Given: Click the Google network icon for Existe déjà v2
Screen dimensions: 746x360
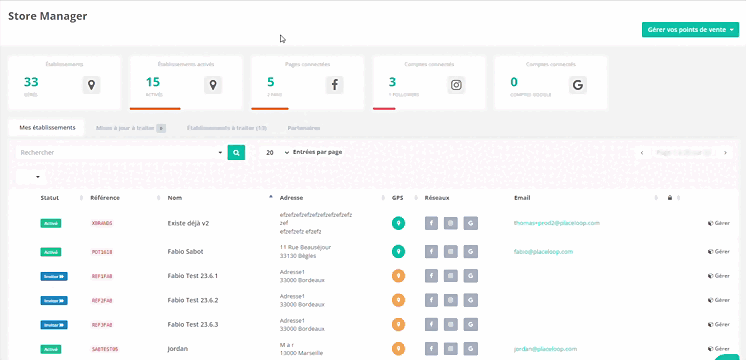Looking at the screenshot, I should [x=471, y=223].
